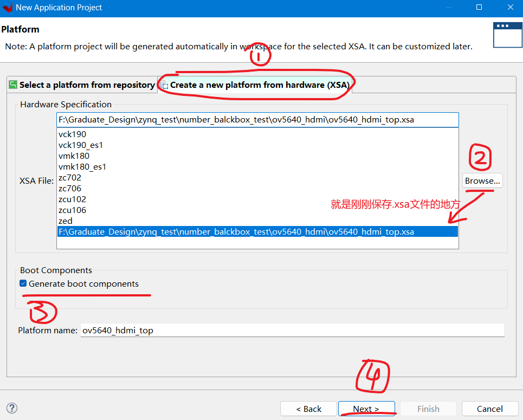Toggle Generate boot components checkbox
Screen dimensions: 523x420
click(23, 283)
